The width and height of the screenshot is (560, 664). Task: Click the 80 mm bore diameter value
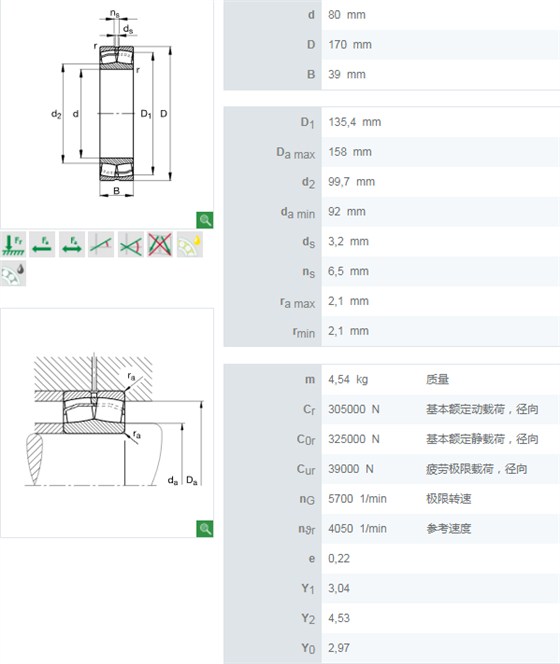[x=347, y=15]
